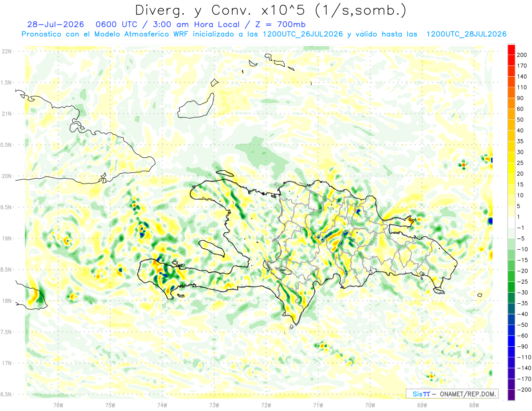
Task: Pick the green swatch between -20 and -25
Action: (x=511, y=276)
